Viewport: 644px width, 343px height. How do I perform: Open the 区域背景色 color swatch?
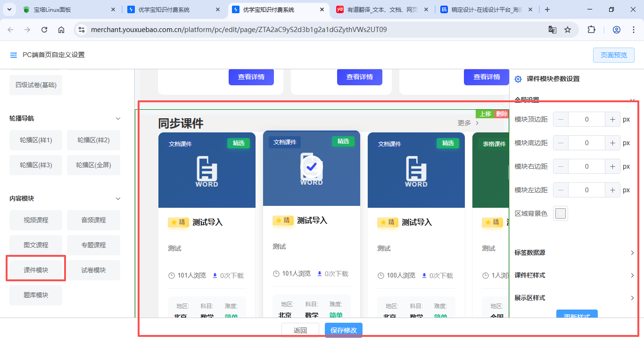561,214
